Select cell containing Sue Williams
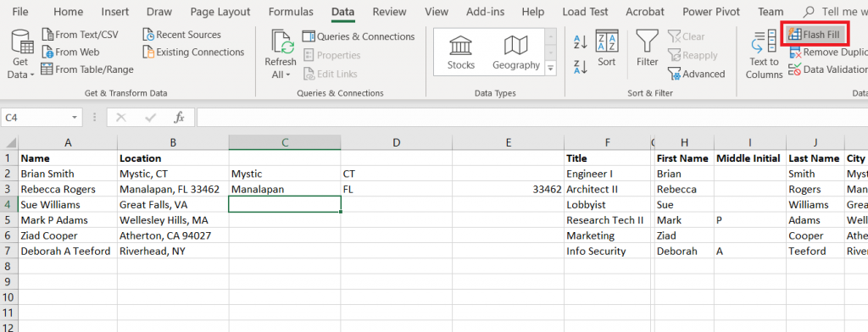Image resolution: width=868 pixels, height=332 pixels. coord(68,204)
